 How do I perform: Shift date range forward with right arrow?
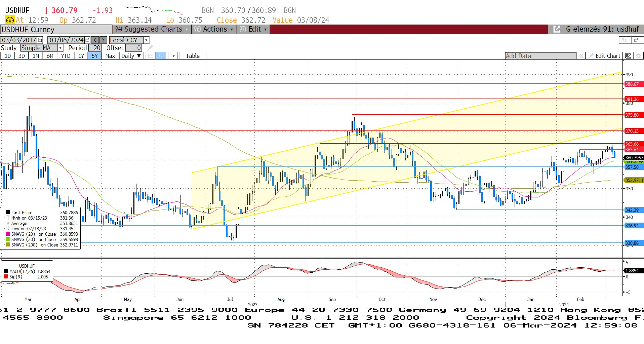click(x=104, y=40)
